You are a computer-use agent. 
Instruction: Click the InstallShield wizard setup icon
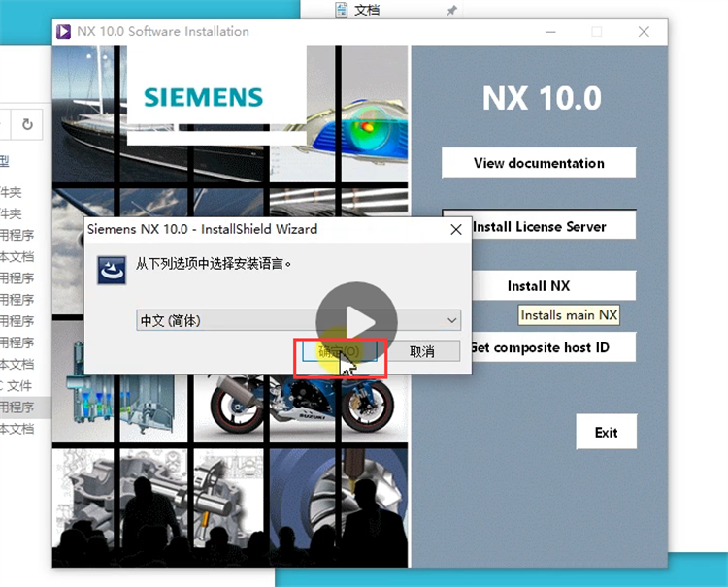(112, 270)
